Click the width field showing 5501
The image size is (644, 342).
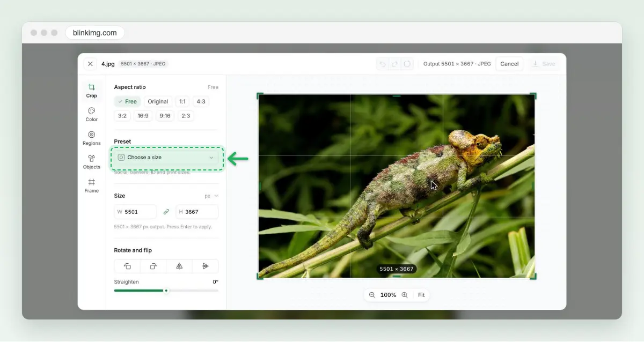(136, 212)
